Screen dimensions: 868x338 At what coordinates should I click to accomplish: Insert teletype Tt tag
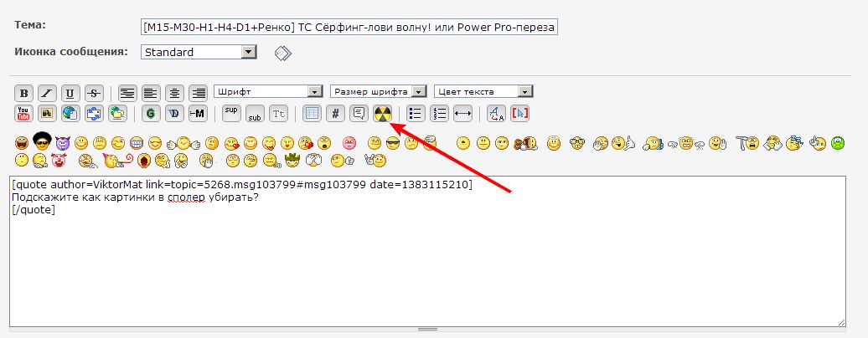279,114
